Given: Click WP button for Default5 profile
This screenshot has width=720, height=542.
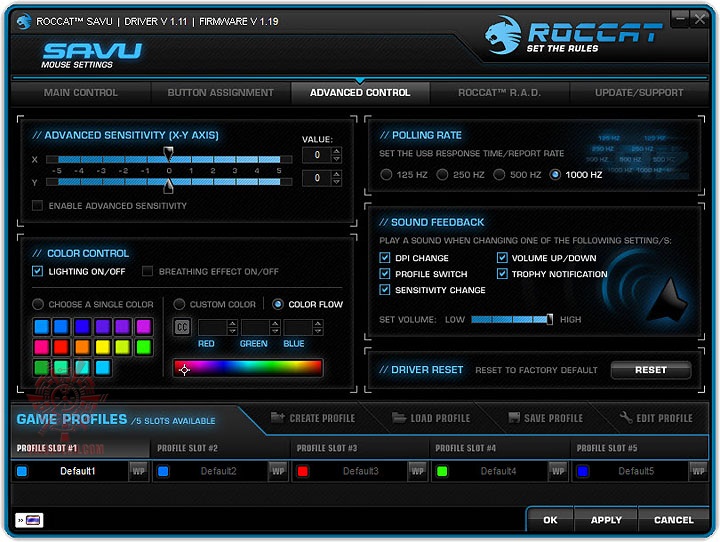Looking at the screenshot, I should (x=698, y=471).
